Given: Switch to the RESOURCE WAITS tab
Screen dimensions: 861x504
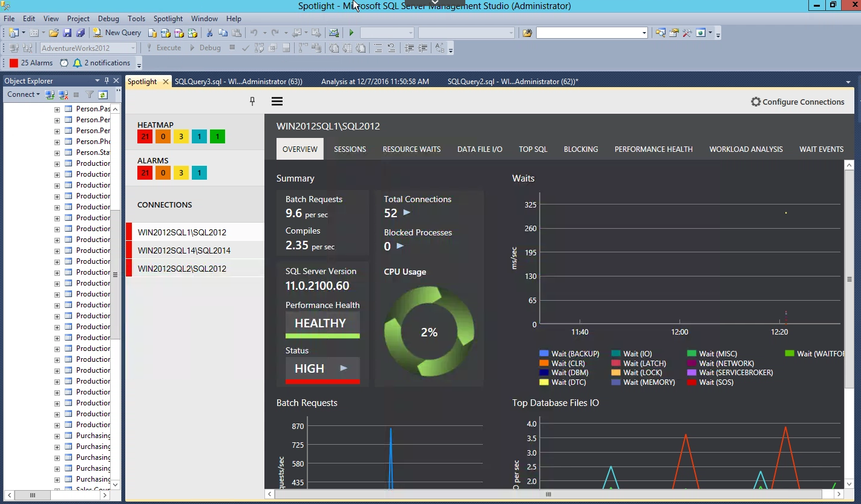Looking at the screenshot, I should (x=411, y=149).
